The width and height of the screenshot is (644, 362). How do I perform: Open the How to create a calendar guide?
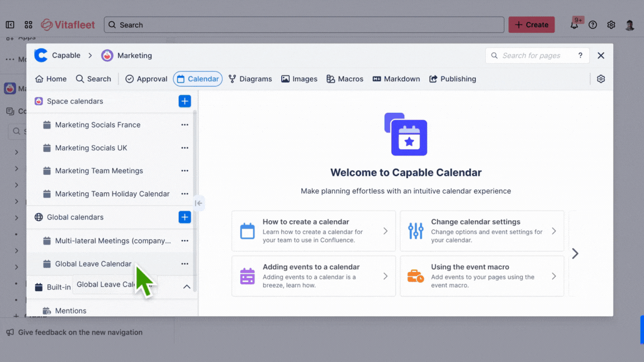313,231
